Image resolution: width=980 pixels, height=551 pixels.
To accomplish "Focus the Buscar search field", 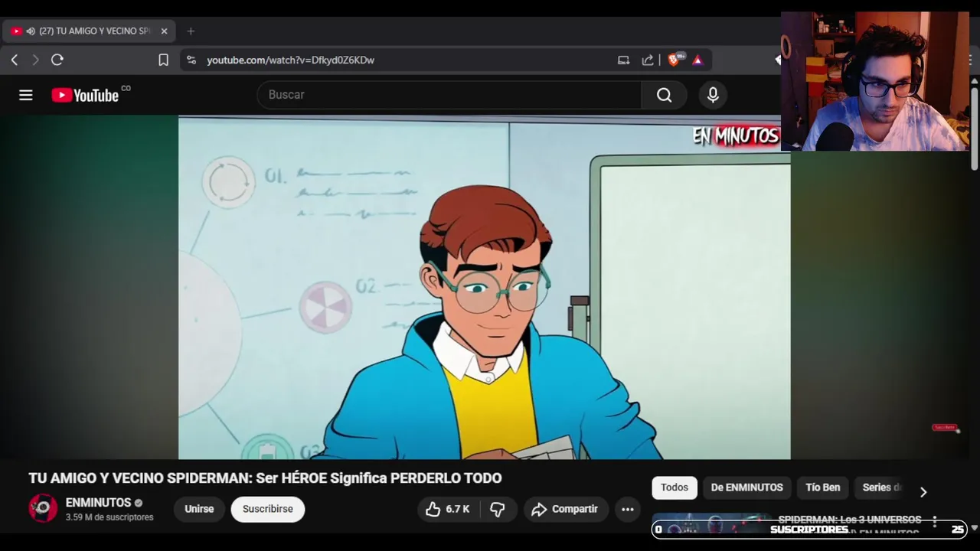I will [x=449, y=95].
